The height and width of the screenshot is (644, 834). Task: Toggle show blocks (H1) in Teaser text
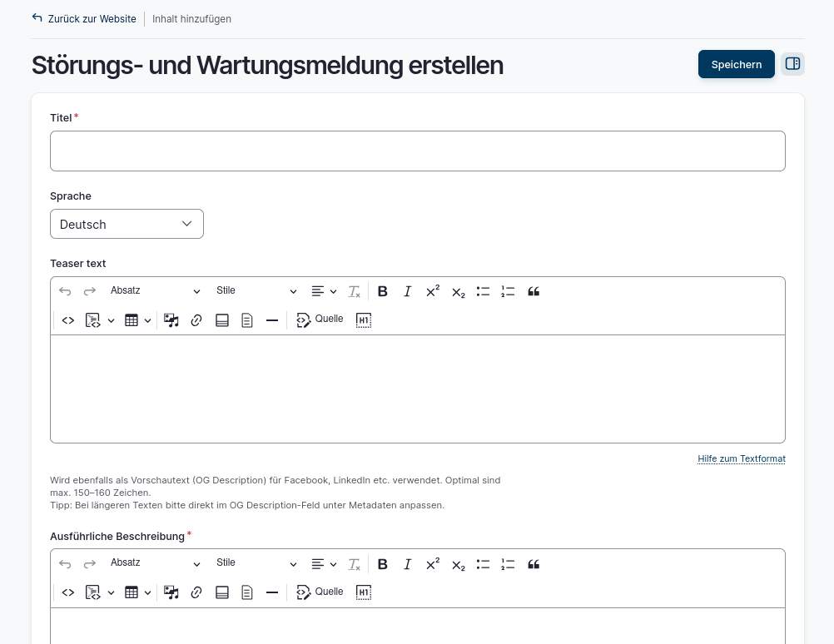click(363, 320)
